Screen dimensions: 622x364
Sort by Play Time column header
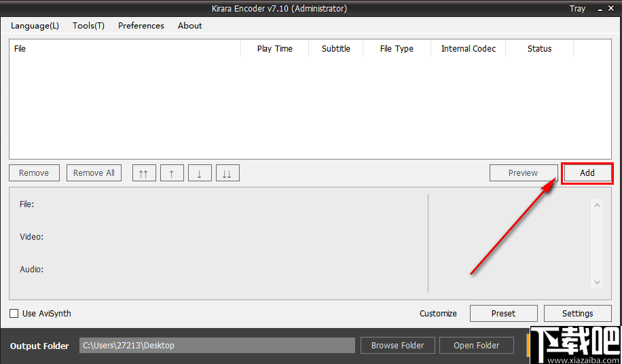click(274, 48)
